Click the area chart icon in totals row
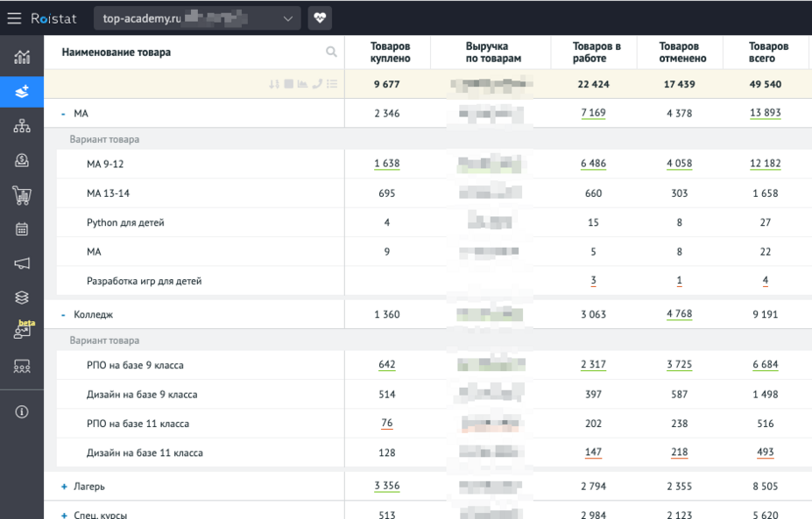The height and width of the screenshot is (519, 812). point(302,84)
